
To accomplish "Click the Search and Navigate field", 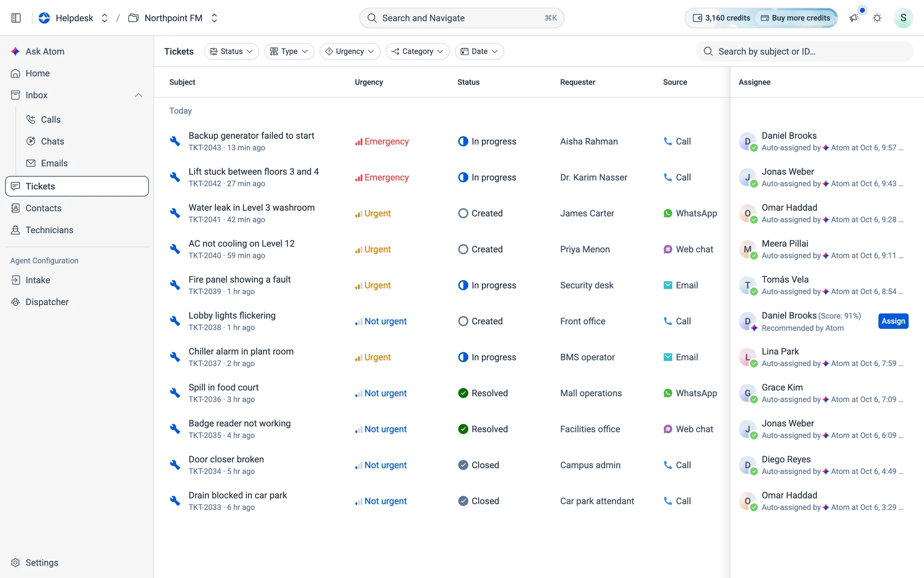I will (x=462, y=18).
